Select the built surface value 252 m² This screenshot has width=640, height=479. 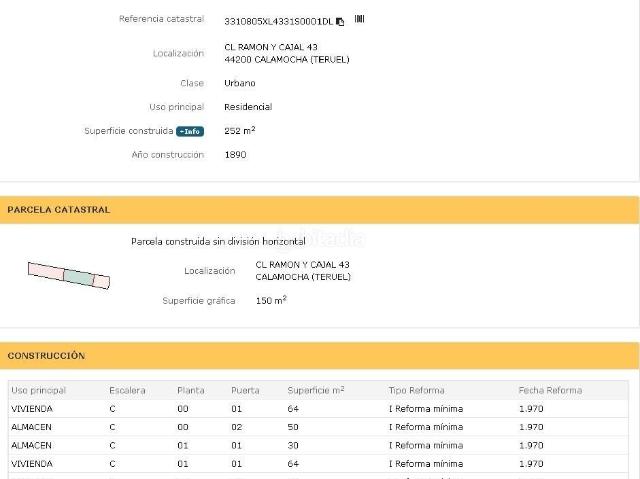click(240, 131)
